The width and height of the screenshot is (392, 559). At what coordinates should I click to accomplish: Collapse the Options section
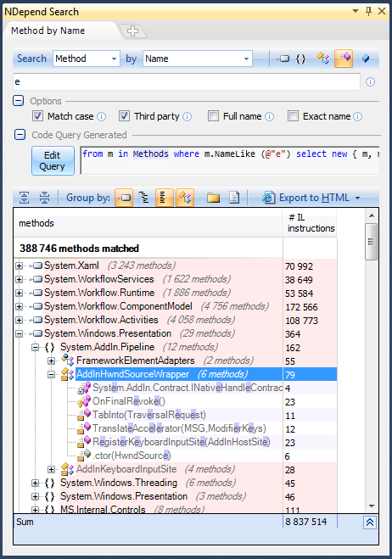pos(19,101)
